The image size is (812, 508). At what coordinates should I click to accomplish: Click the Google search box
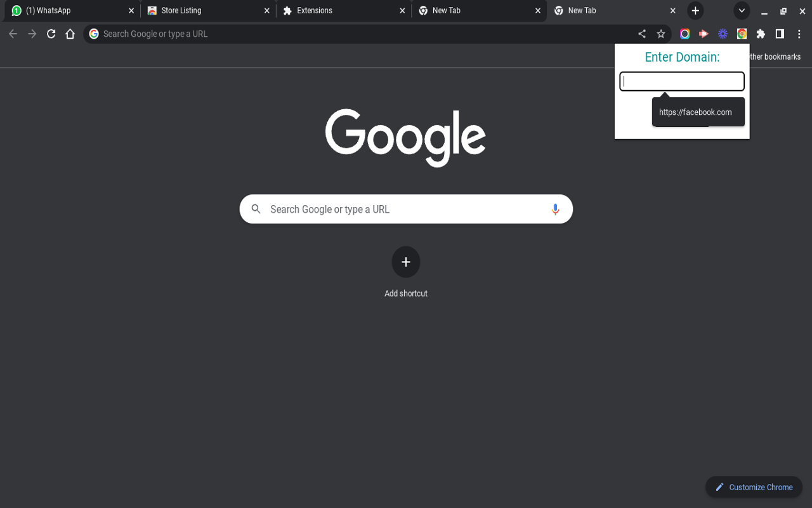(x=406, y=209)
